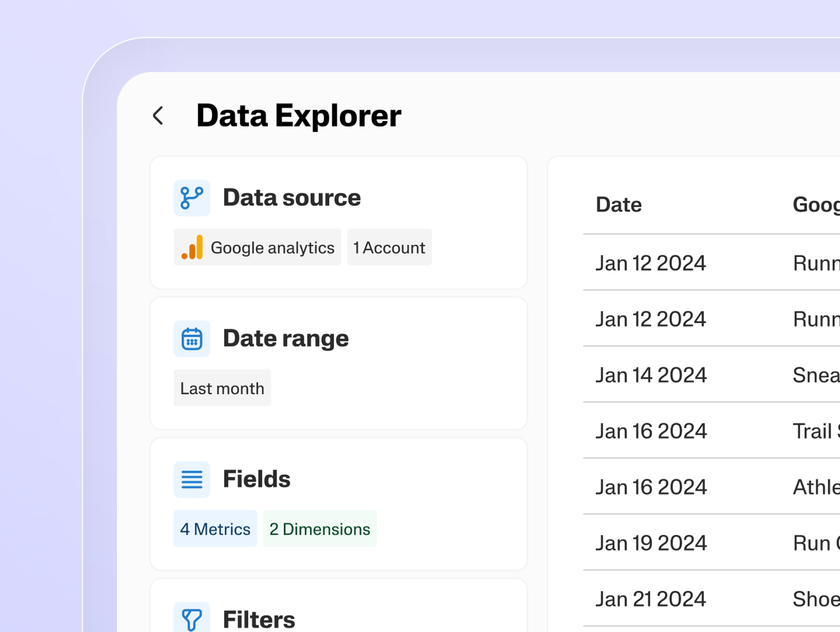Select the Jan 19 2024 table row
The image size is (840, 632).
pyautogui.click(x=650, y=543)
